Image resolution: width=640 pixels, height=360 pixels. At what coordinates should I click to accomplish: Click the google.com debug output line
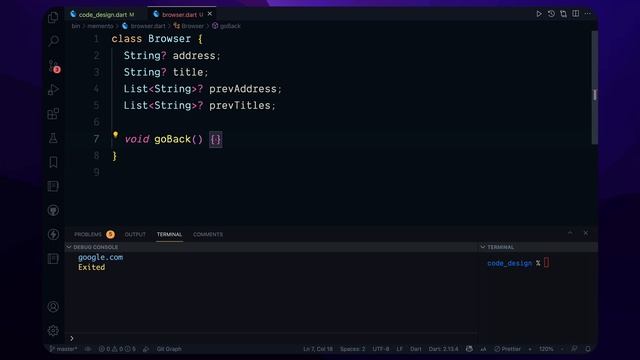pyautogui.click(x=100, y=257)
